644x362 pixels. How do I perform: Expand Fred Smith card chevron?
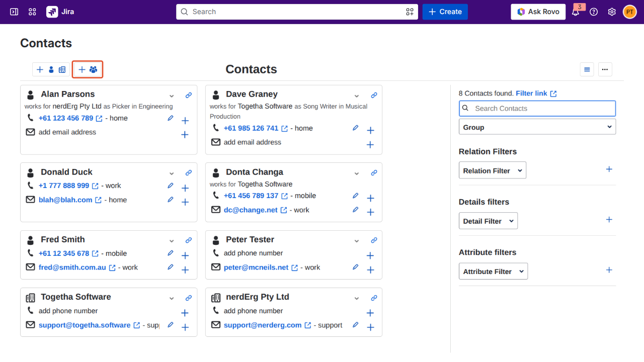[172, 241]
